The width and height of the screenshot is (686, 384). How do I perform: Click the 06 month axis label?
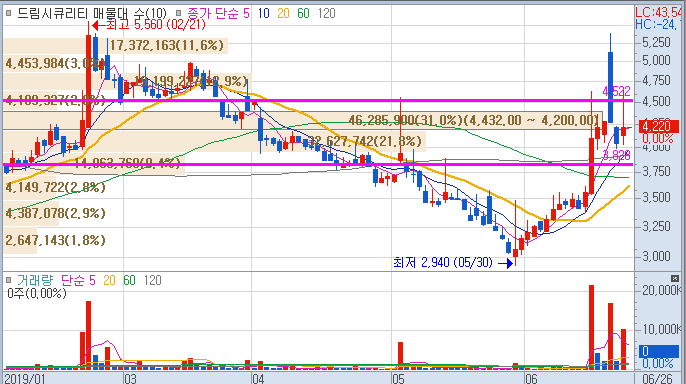(x=531, y=378)
